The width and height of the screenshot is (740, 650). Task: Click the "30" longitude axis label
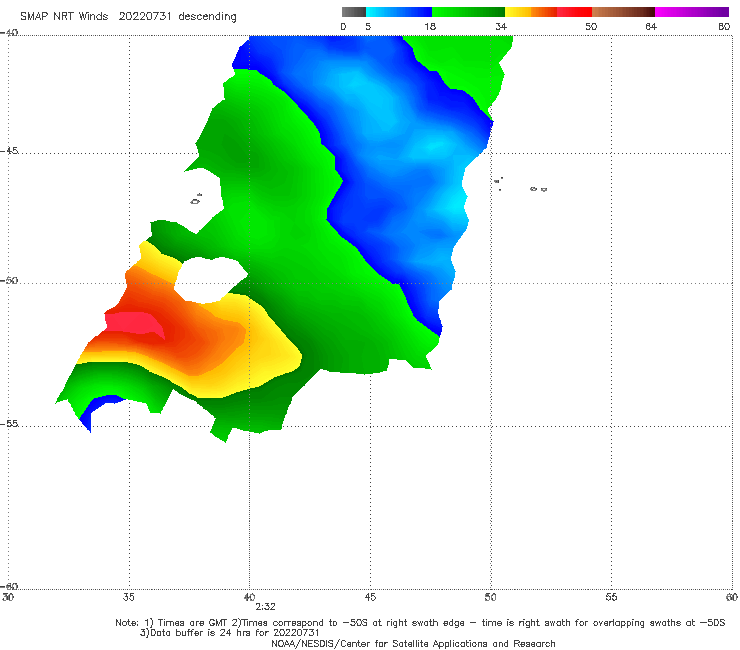8,597
